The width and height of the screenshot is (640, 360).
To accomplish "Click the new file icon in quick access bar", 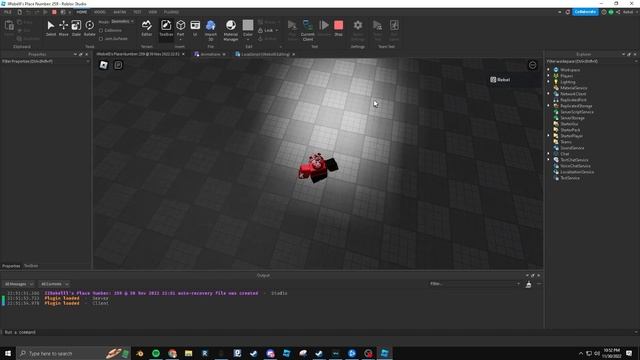I will (19, 12).
